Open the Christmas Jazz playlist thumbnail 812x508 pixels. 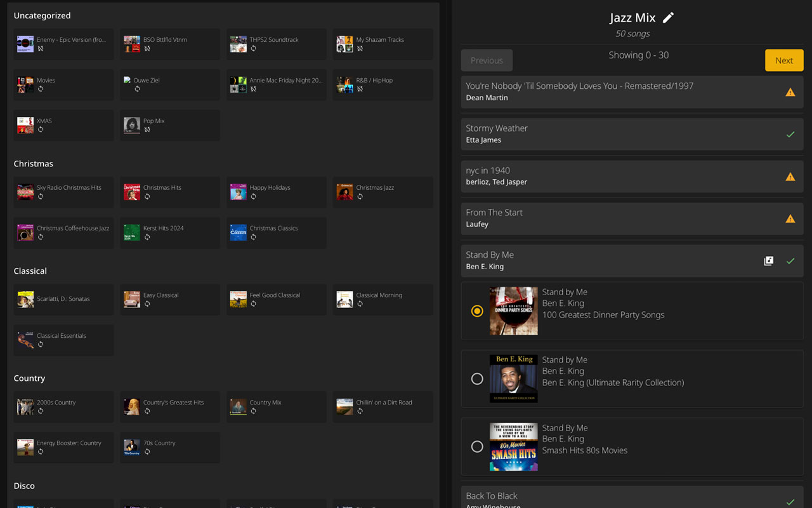coord(344,192)
